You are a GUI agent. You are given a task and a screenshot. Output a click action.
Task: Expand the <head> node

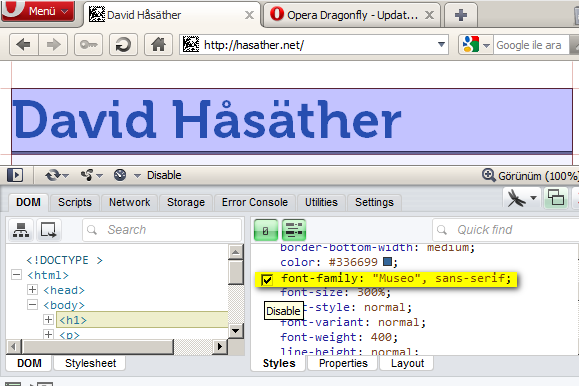click(x=32, y=290)
